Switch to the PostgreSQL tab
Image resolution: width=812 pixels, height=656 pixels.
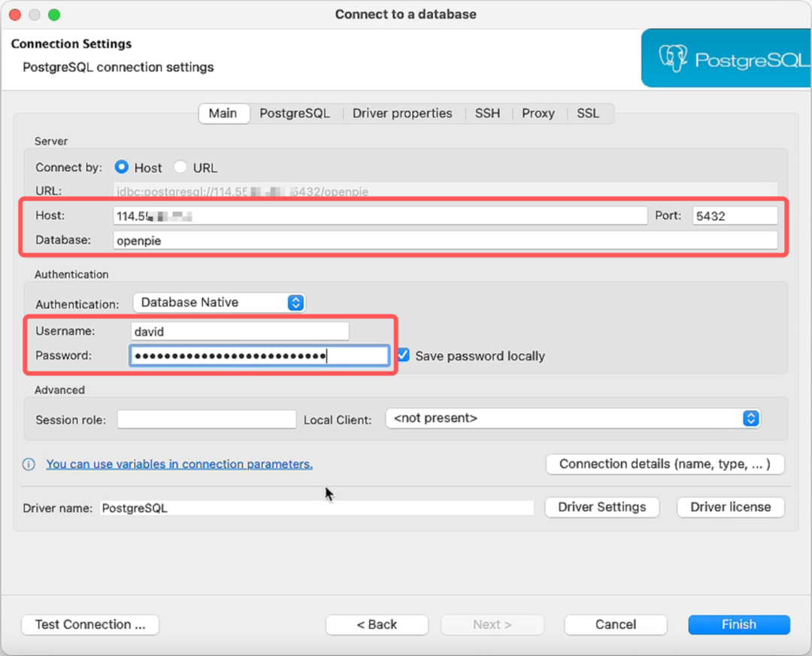(295, 114)
